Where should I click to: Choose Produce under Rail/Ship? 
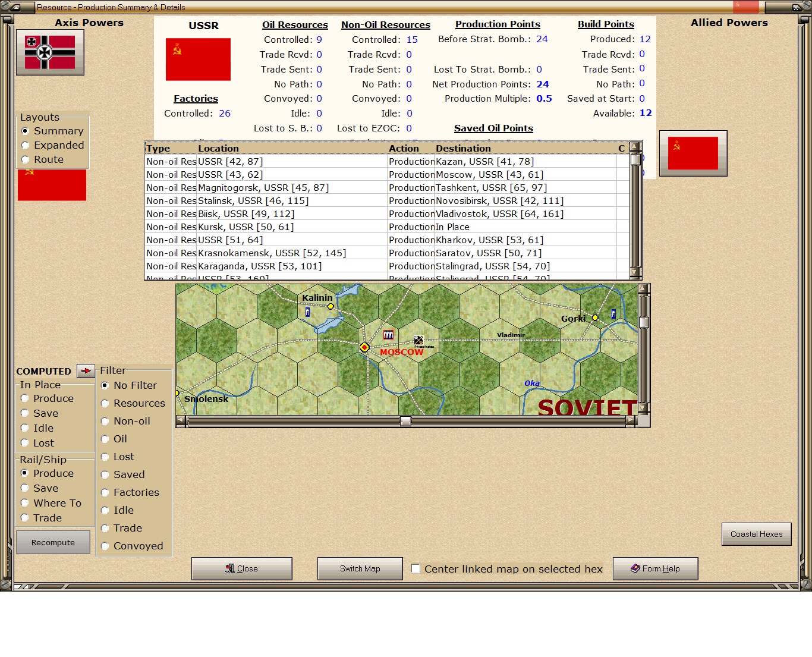click(x=47, y=473)
